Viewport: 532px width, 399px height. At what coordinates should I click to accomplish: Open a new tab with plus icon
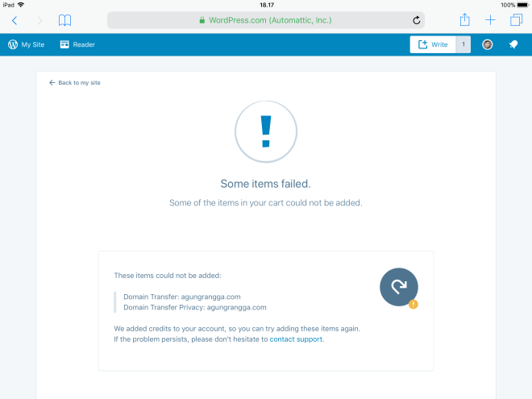click(x=490, y=20)
